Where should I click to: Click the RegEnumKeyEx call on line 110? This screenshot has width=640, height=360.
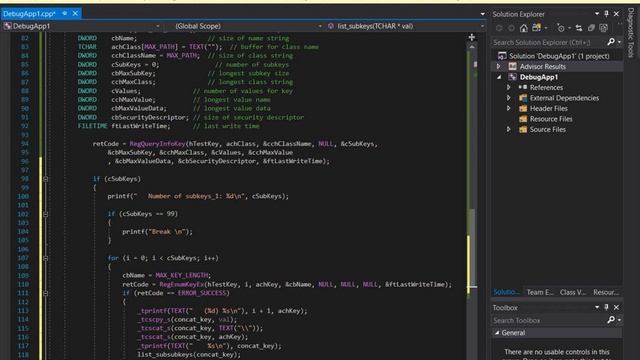pyautogui.click(x=181, y=284)
